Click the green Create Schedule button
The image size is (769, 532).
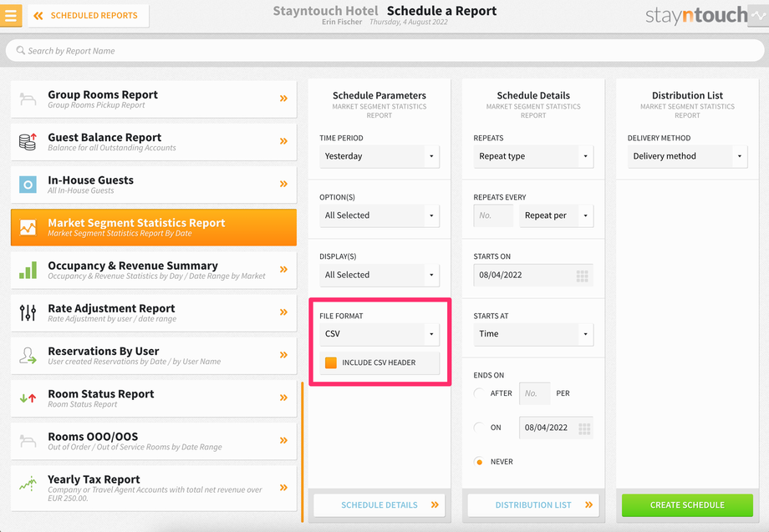(687, 505)
